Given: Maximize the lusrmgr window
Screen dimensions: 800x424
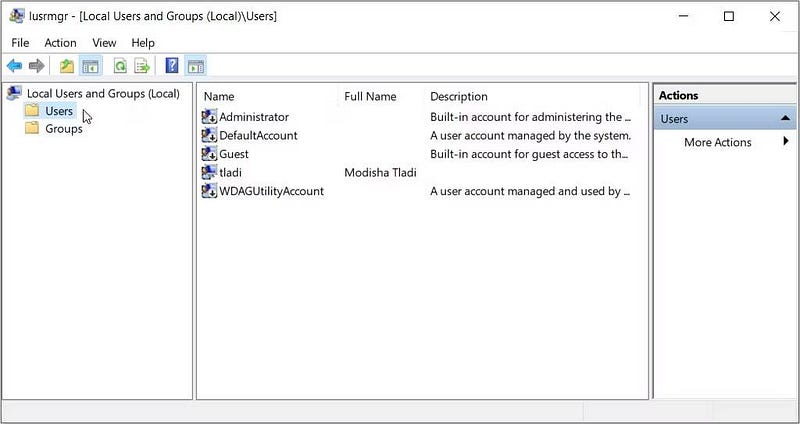Looking at the screenshot, I should coord(729,16).
